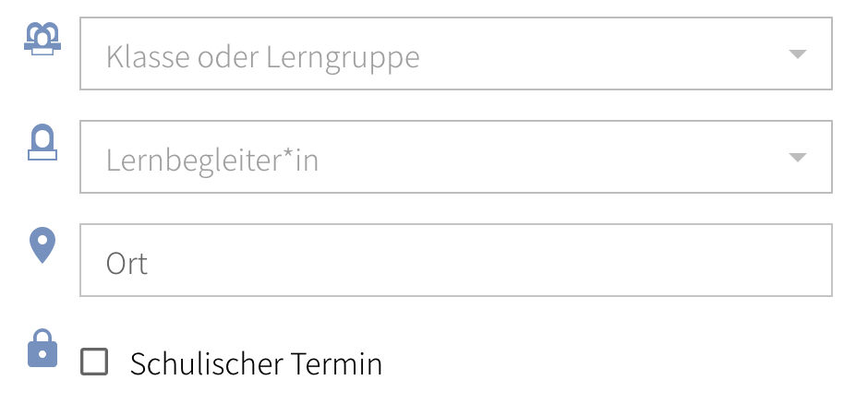This screenshot has width=868, height=404.
Task: Select the map marker icon beside Ort
Action: (42, 245)
